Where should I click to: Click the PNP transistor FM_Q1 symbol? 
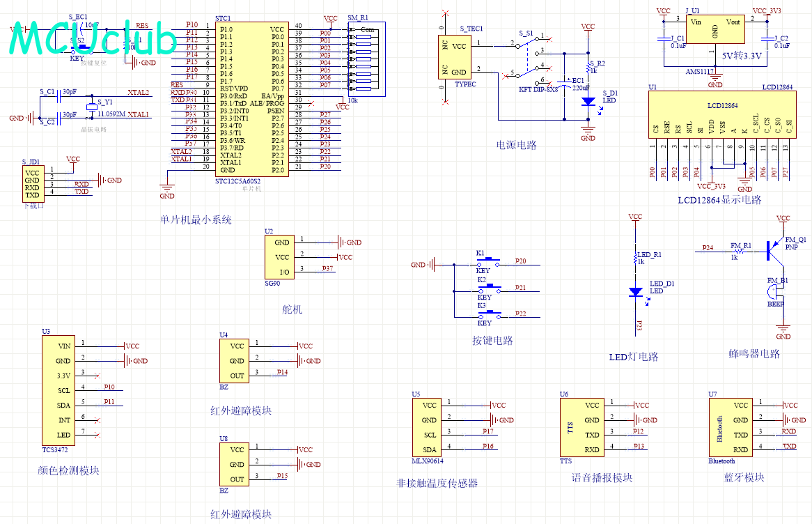tap(773, 249)
